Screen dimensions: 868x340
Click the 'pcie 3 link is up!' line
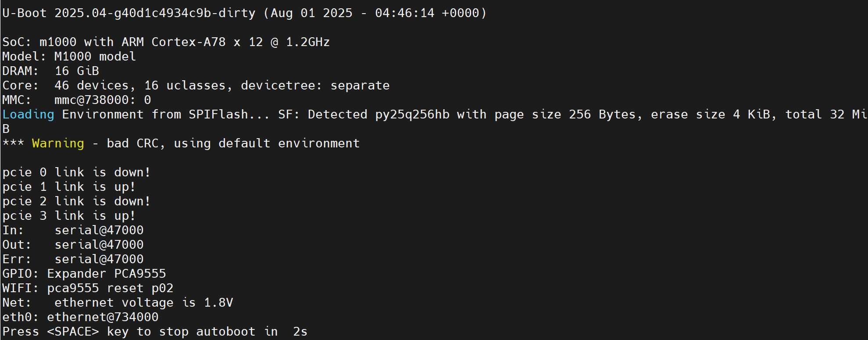69,216
